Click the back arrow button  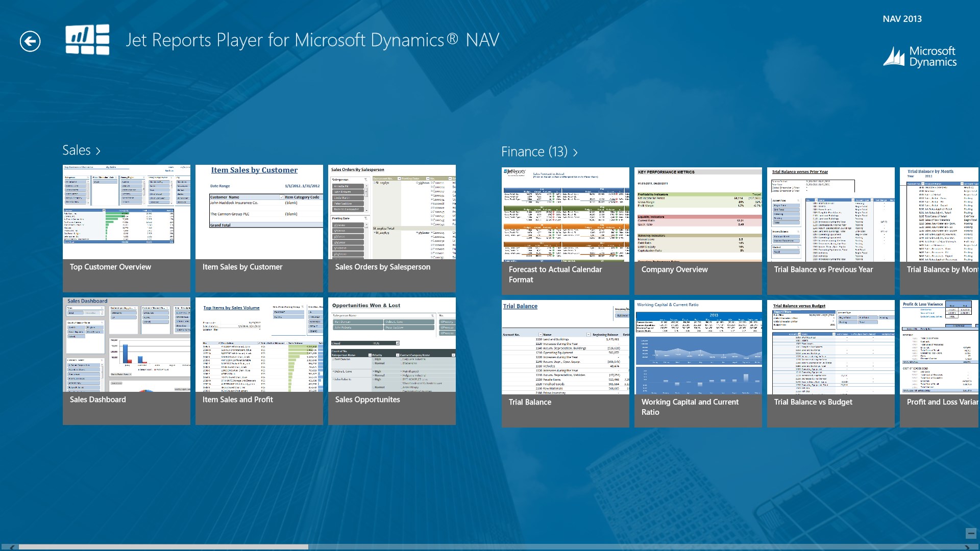click(x=30, y=41)
